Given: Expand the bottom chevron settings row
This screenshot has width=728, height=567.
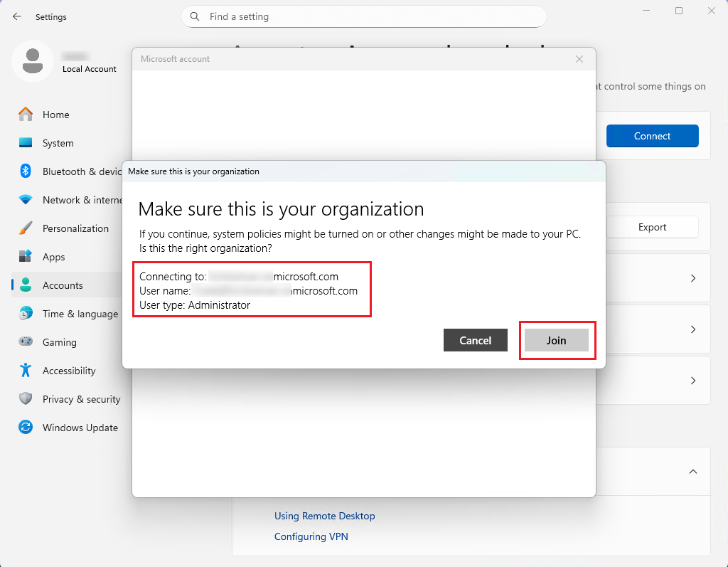Looking at the screenshot, I should coord(692,380).
